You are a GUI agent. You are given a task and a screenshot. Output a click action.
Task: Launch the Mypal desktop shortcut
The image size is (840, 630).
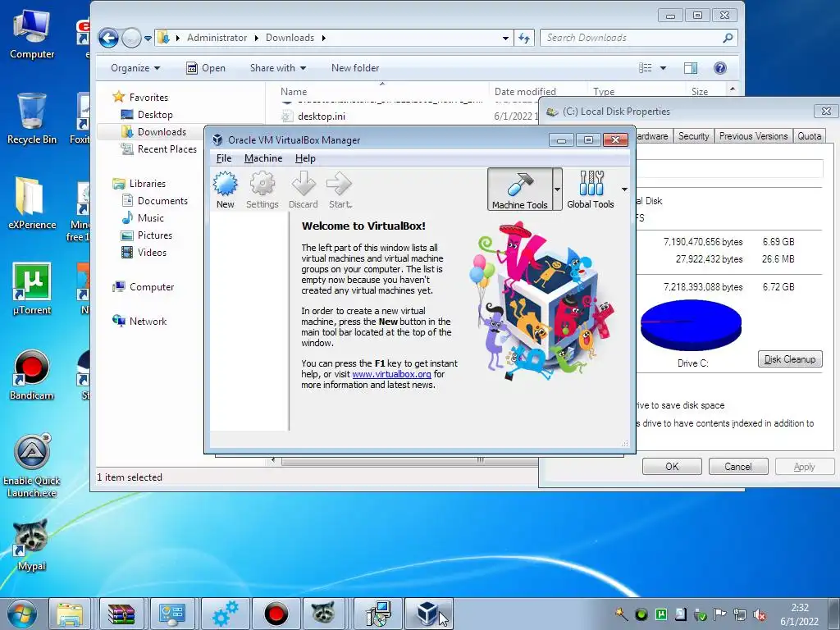(x=32, y=545)
